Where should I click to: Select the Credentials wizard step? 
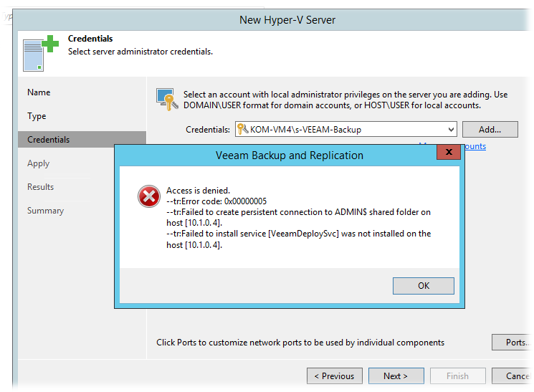pos(82,140)
